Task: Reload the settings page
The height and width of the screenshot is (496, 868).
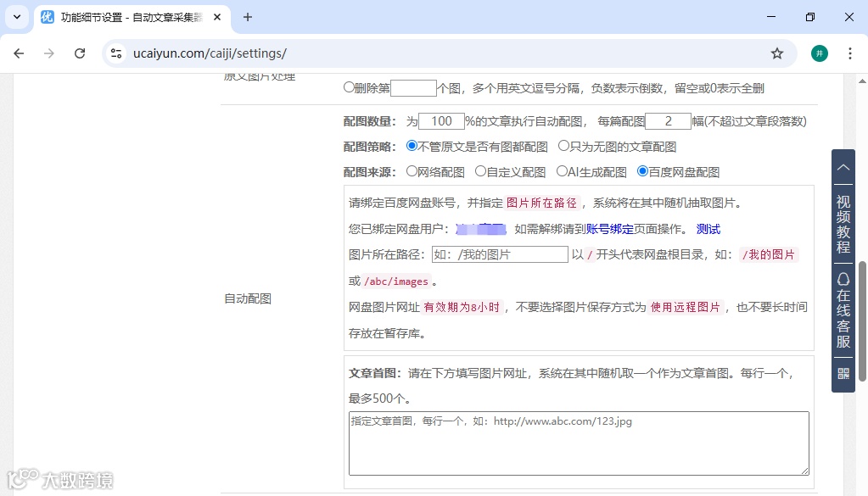Action: 80,53
